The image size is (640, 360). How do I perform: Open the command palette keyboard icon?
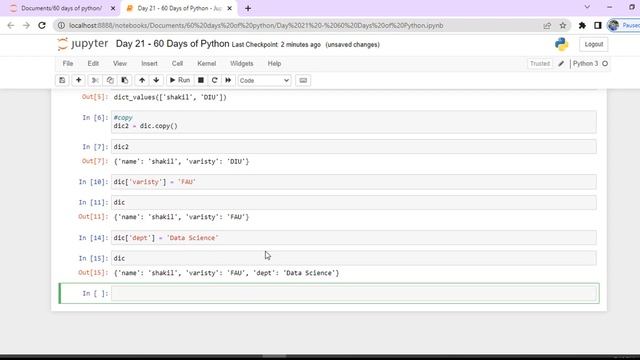click(x=303, y=80)
